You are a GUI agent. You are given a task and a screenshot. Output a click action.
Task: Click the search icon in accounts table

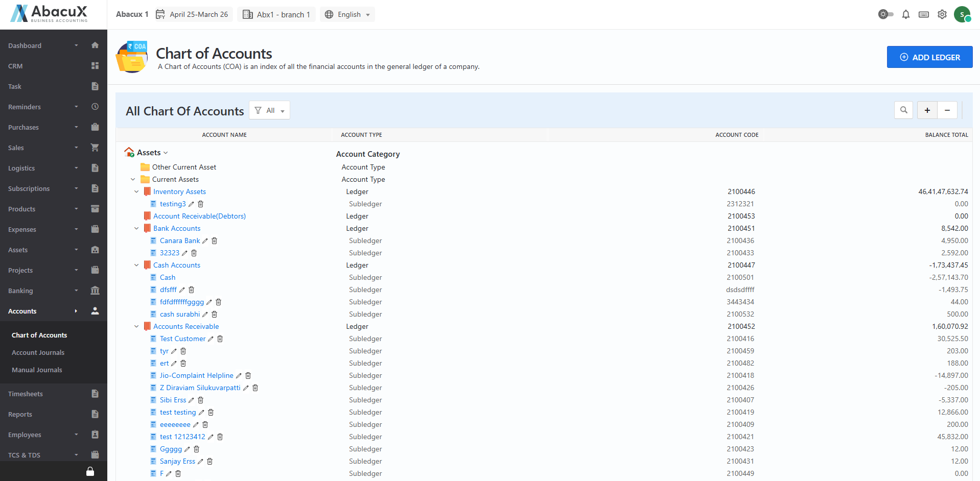(x=903, y=110)
